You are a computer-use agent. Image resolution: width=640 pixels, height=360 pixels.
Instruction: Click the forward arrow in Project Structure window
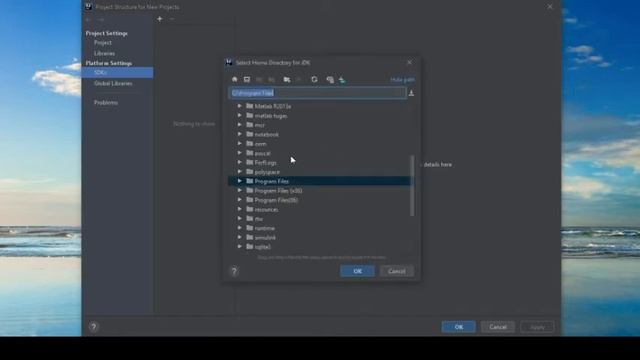click(x=101, y=20)
